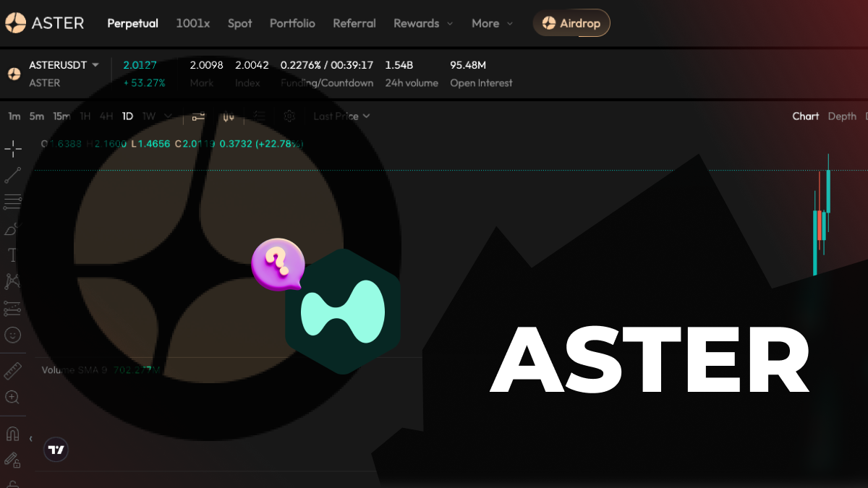Screen dimensions: 868x488
Task: Click the Airdrop button
Action: tap(571, 23)
